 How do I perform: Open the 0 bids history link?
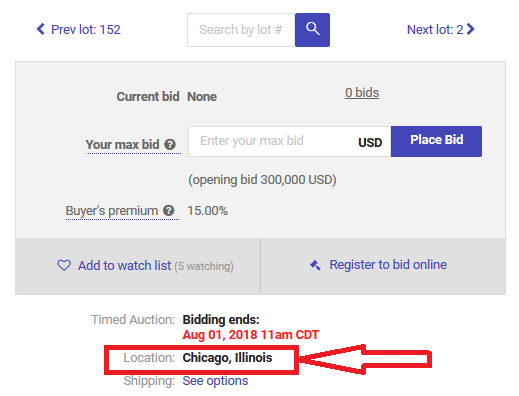362,93
